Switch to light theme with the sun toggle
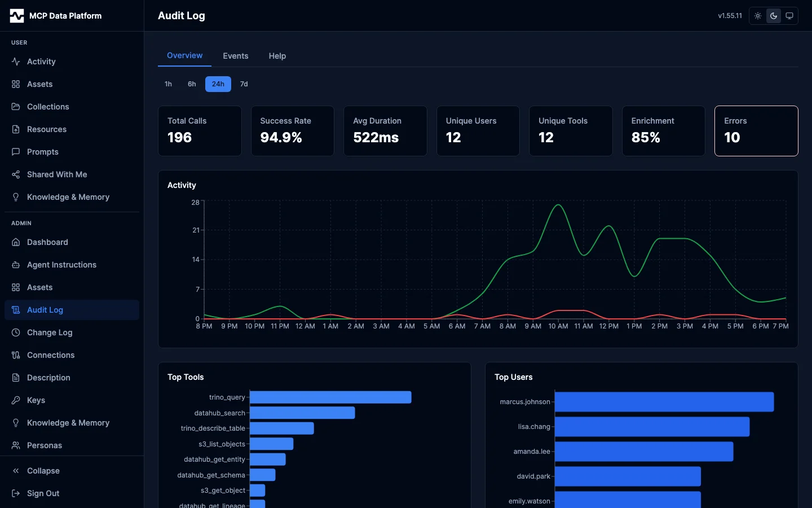Image resolution: width=812 pixels, height=508 pixels. [757, 16]
